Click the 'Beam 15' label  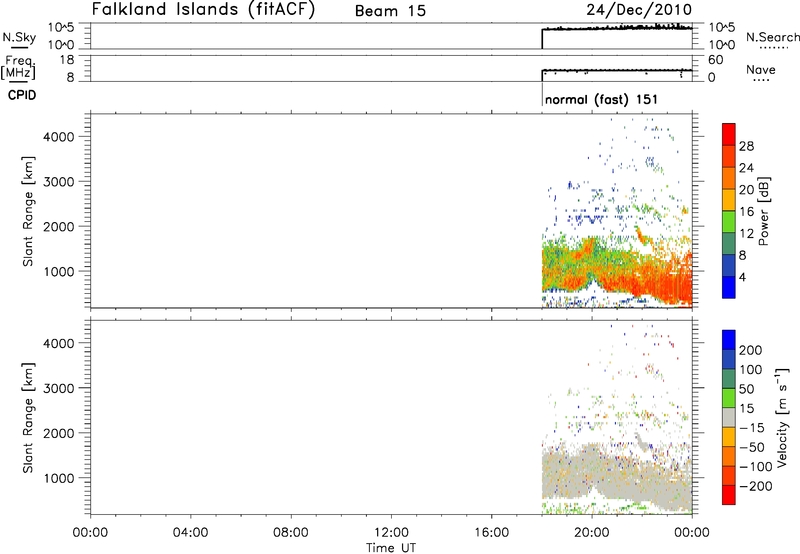pos(390,11)
